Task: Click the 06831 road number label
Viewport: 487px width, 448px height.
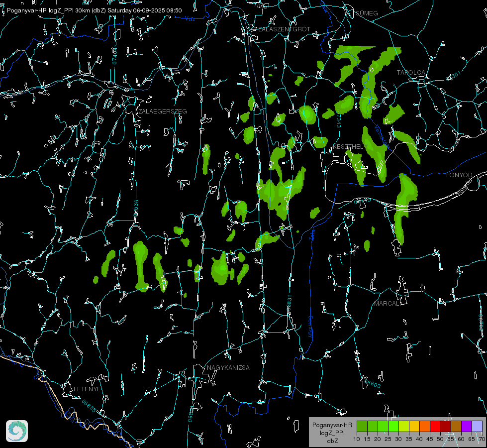Action: 290,304
